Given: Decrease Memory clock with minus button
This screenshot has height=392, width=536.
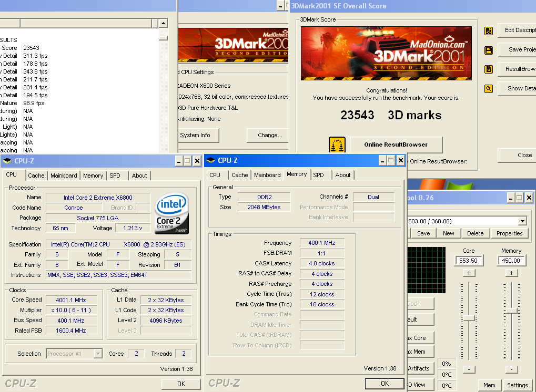Looking at the screenshot, I should pos(511,369).
